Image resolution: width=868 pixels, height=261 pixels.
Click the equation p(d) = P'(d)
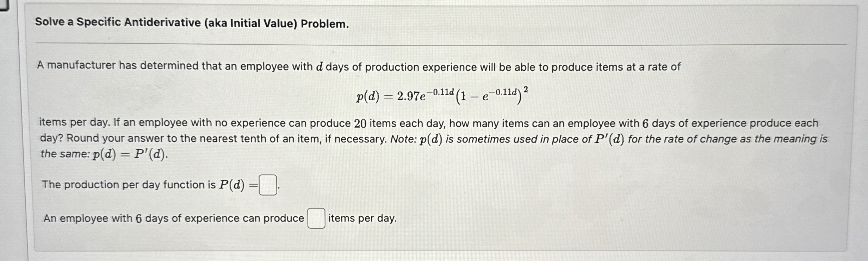(x=126, y=154)
